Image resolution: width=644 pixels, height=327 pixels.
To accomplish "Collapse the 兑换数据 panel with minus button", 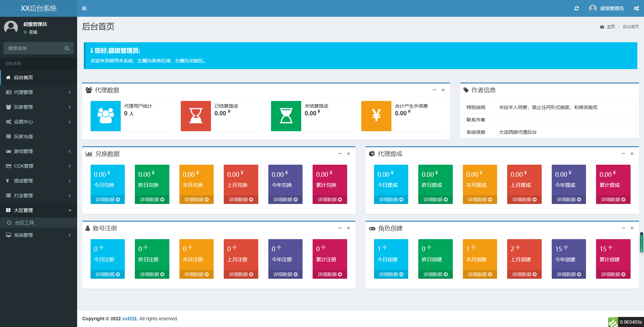I will coord(340,154).
